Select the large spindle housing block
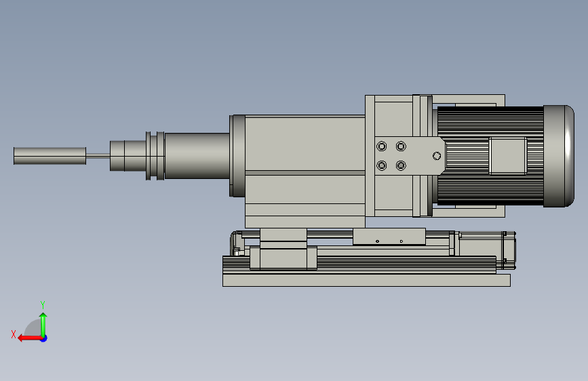This screenshot has height=381, width=588. [x=305, y=171]
